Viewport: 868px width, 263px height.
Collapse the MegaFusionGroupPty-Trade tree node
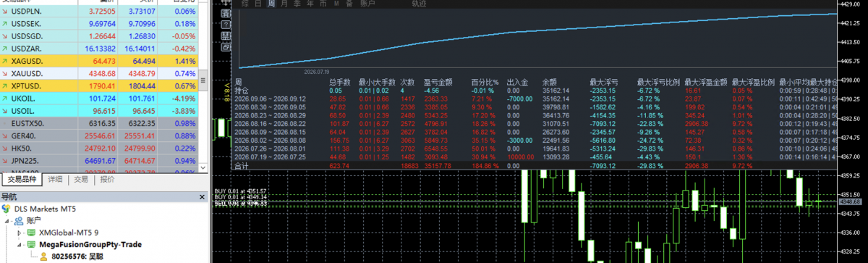click(20, 245)
